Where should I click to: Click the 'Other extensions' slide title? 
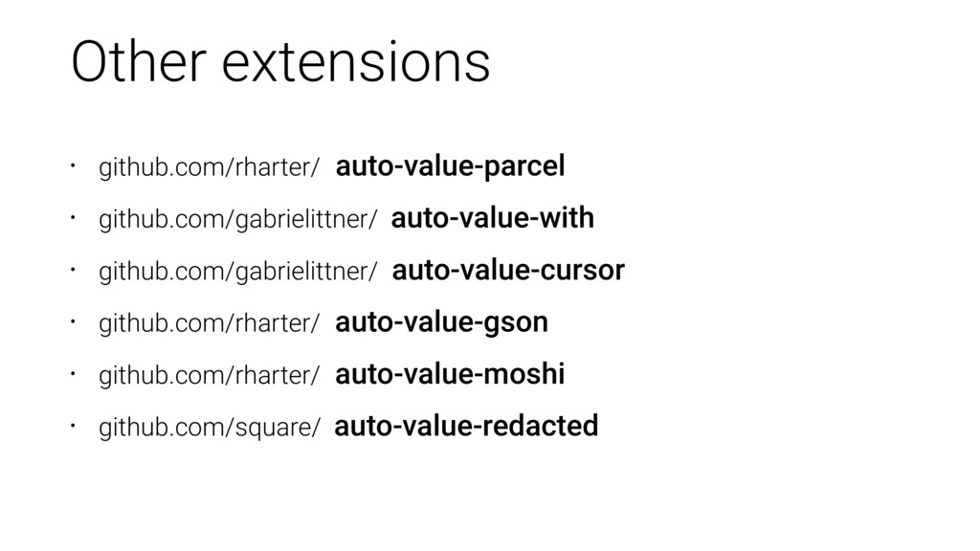pos(280,61)
